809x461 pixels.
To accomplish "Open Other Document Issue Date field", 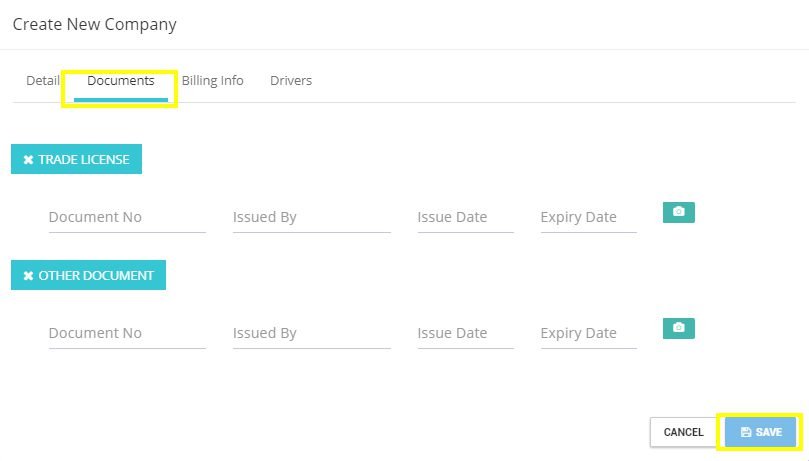I will 465,334.
